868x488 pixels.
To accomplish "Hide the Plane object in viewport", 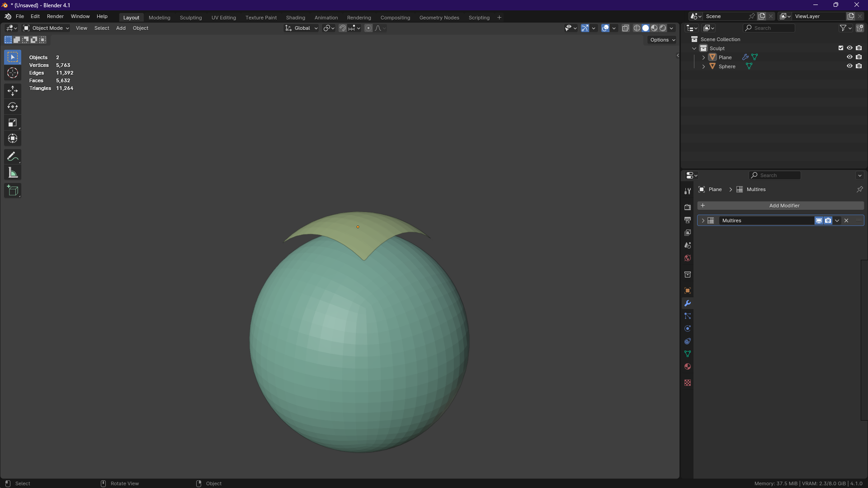I will (x=849, y=57).
